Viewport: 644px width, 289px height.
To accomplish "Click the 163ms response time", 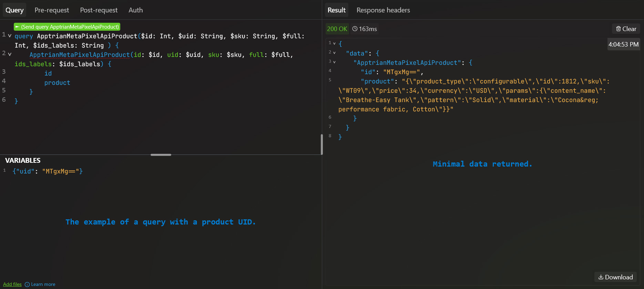I will click(368, 29).
